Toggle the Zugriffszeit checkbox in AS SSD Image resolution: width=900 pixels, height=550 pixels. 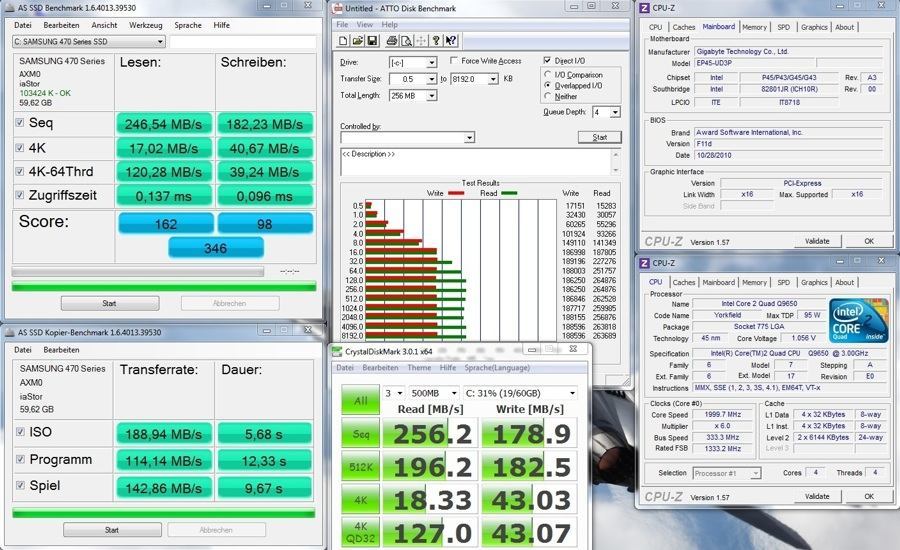[20, 195]
